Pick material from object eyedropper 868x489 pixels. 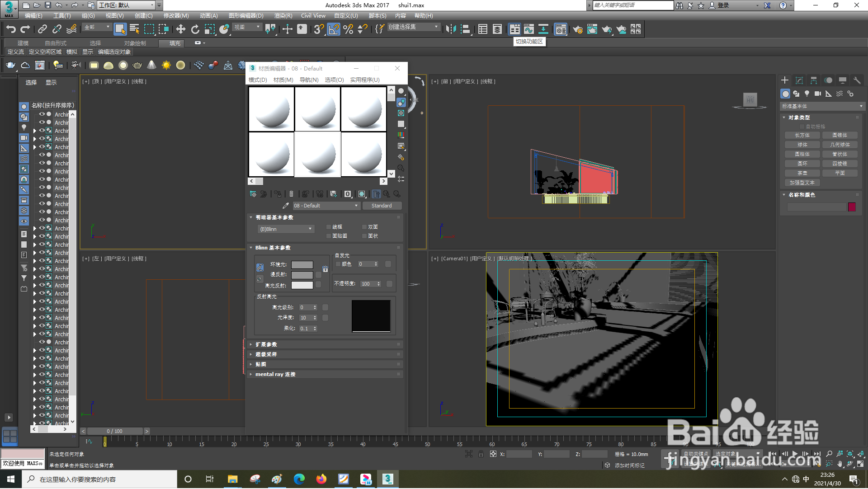click(286, 206)
